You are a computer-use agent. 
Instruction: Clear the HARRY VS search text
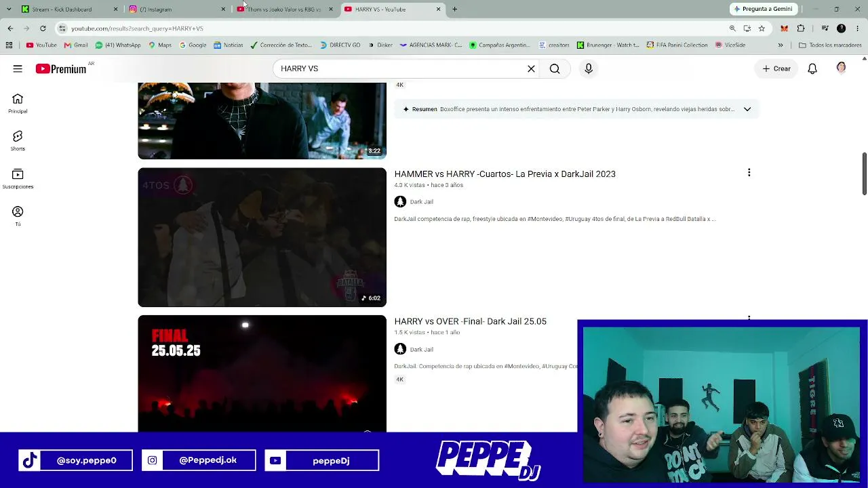coord(531,68)
